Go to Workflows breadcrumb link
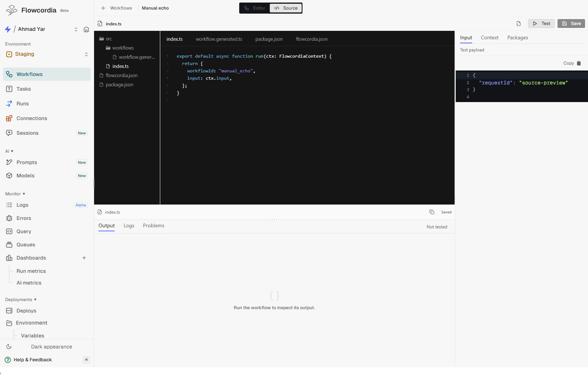 click(121, 8)
